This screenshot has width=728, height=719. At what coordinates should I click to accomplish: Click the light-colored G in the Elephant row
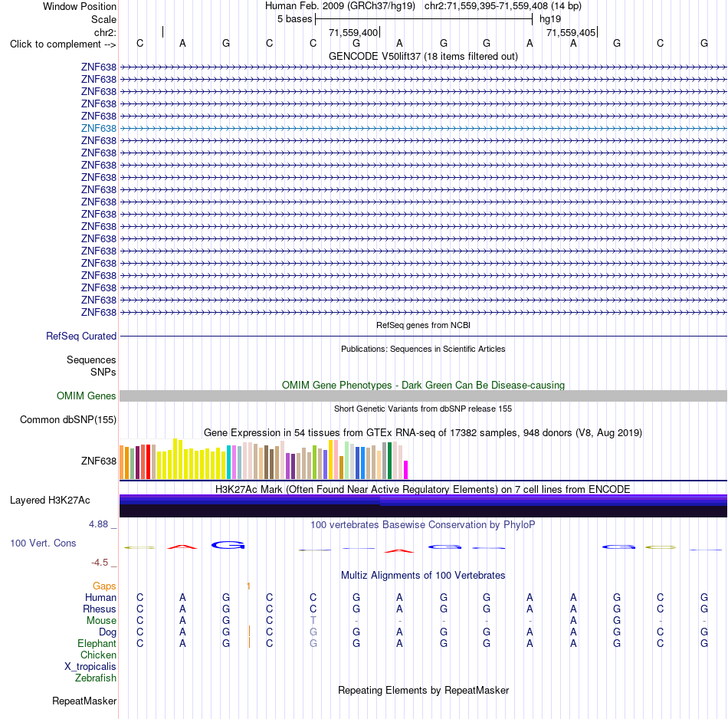click(313, 643)
